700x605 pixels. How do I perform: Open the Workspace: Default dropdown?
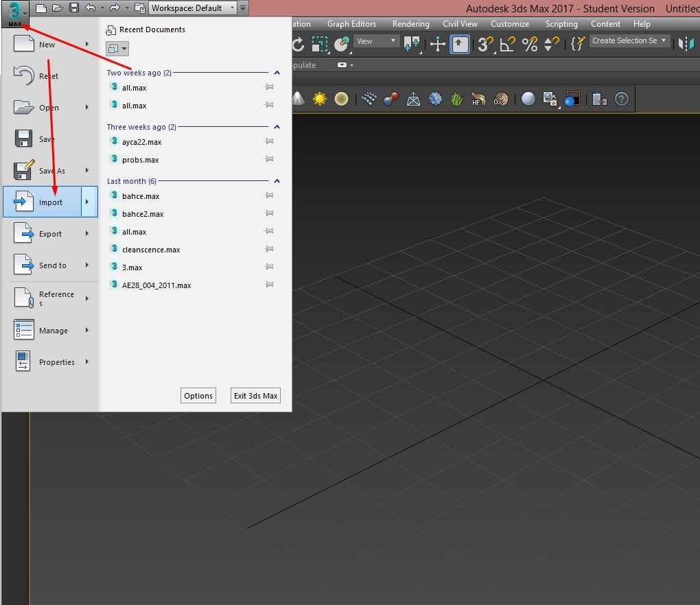tap(193, 8)
